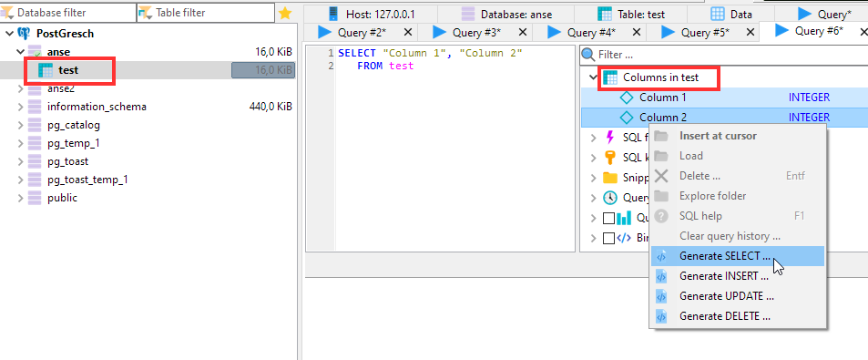The height and width of the screenshot is (360, 868).
Task: Collapse the Columns in test node
Action: [594, 77]
